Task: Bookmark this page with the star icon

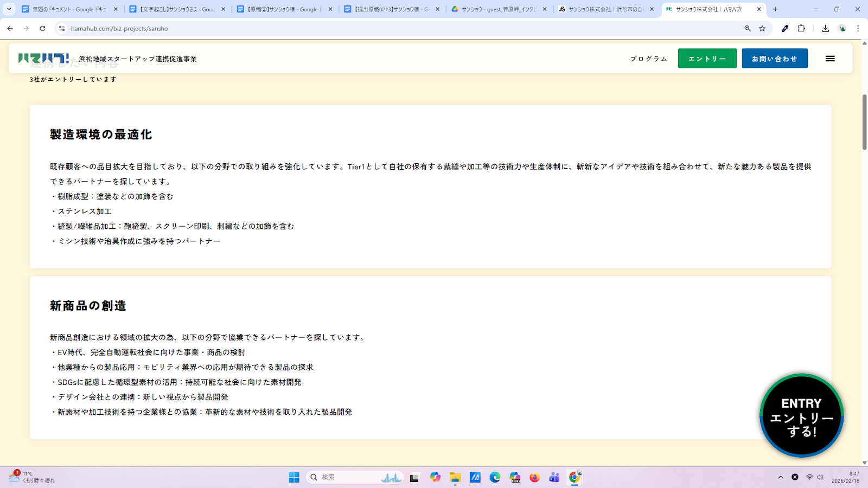Action: click(x=762, y=28)
